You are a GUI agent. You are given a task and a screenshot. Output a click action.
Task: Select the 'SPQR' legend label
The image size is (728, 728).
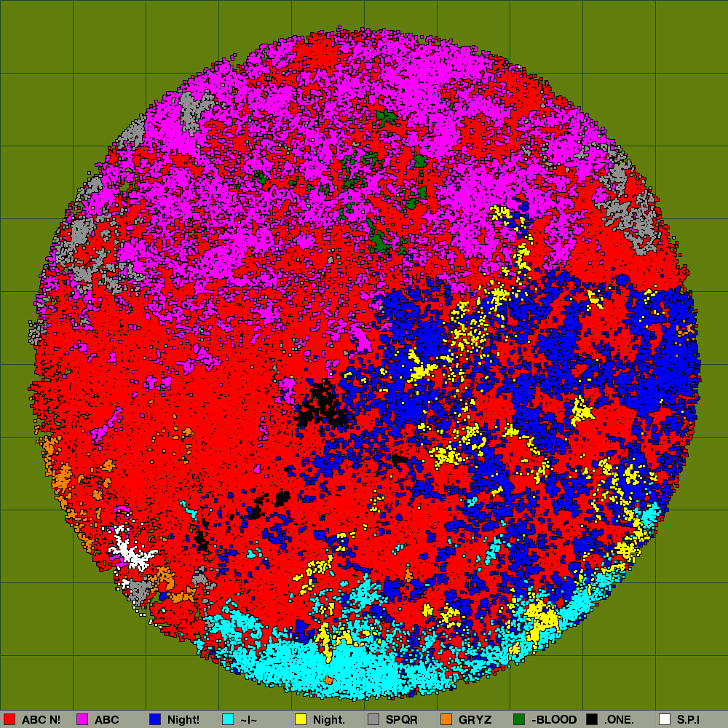click(x=402, y=720)
